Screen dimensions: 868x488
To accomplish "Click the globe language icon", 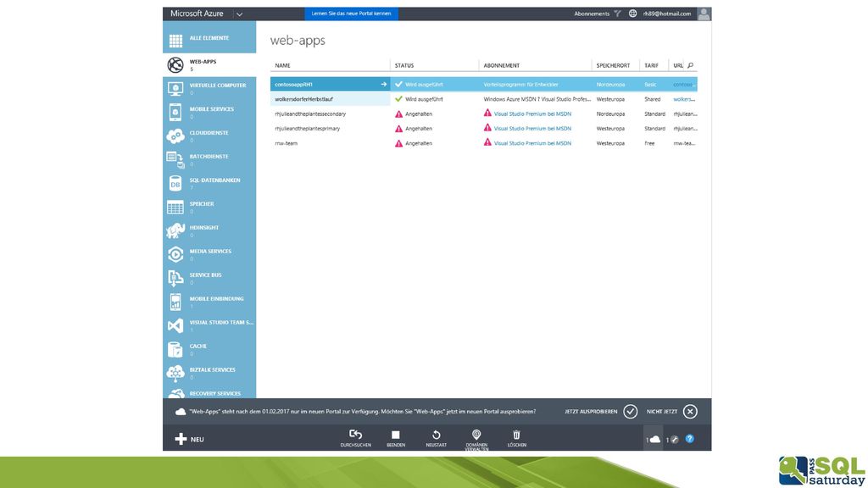I will pos(632,14).
